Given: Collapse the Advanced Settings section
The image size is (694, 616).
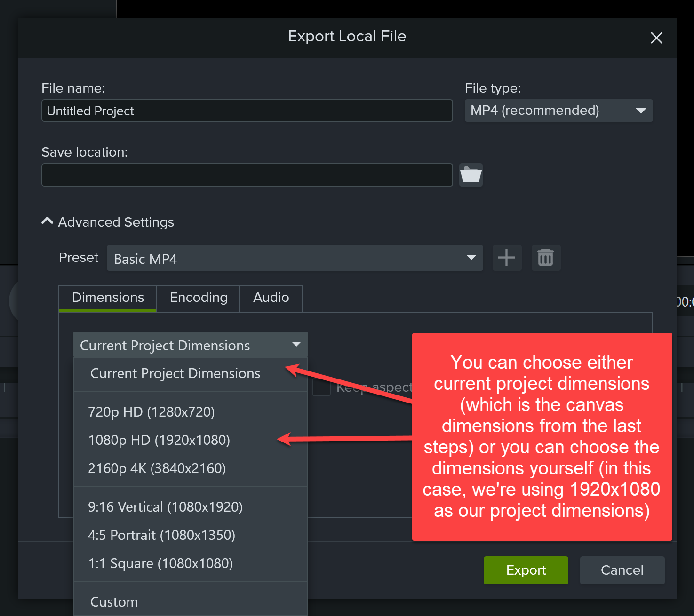Looking at the screenshot, I should 48,221.
